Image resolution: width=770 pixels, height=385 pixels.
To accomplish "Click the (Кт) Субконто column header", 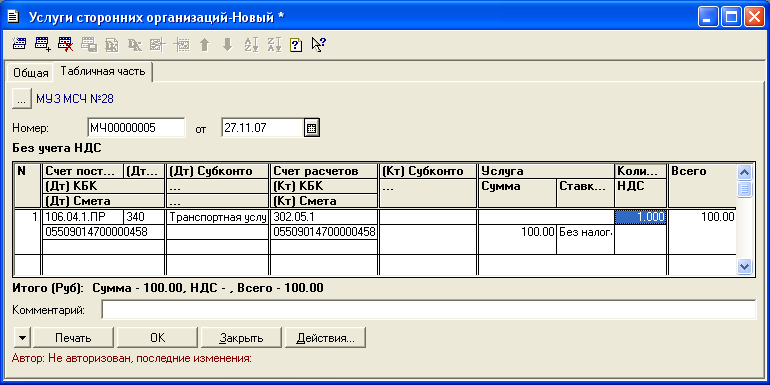I will (428, 171).
